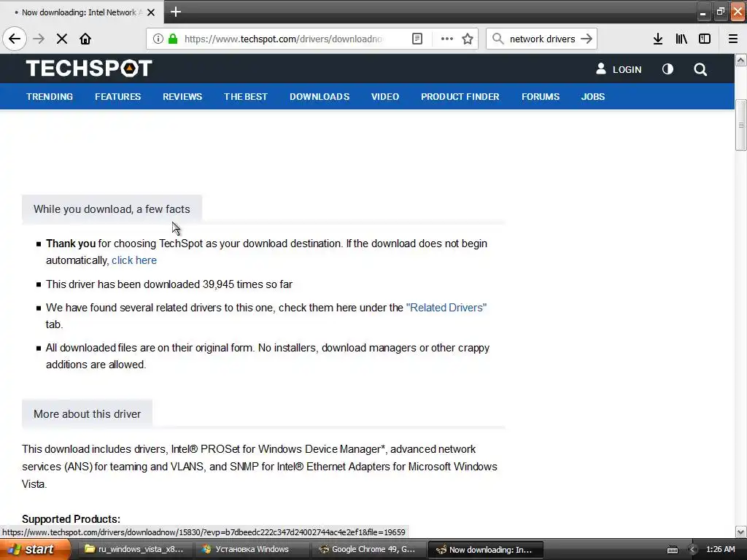The image size is (747, 560).
Task: Switch to Google Chrome 49 taskbar item
Action: pyautogui.click(x=368, y=549)
